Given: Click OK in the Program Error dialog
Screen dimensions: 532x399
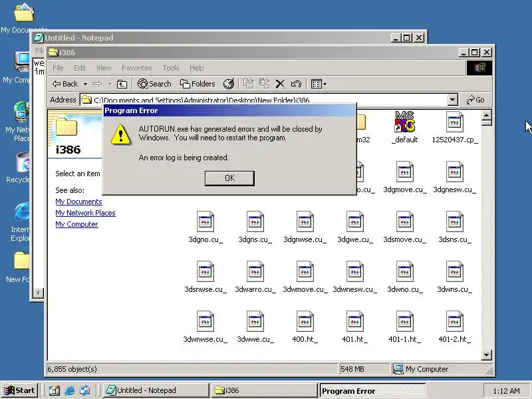Looking at the screenshot, I should (x=229, y=178).
